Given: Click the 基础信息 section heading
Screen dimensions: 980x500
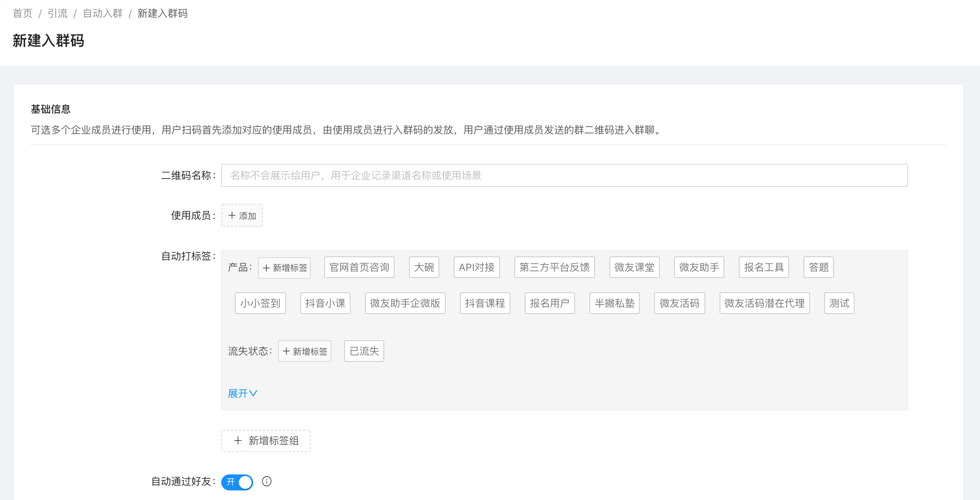Looking at the screenshot, I should click(x=51, y=109).
